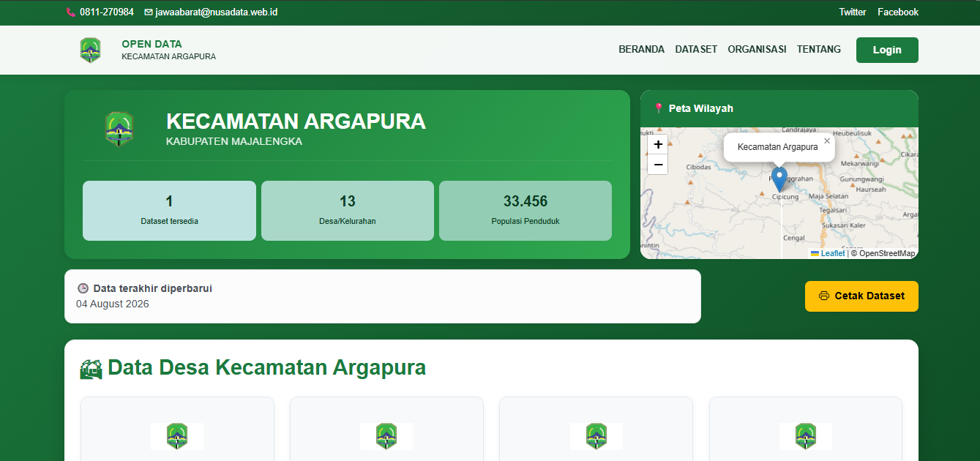Click the OPEN DATA site title
Image resolution: width=980 pixels, height=461 pixels.
tap(152, 44)
